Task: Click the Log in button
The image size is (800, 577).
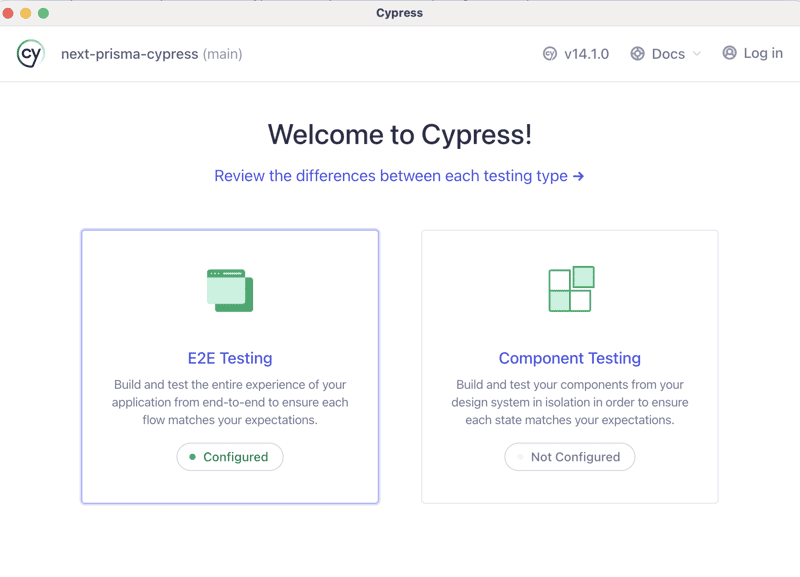Action: [753, 53]
